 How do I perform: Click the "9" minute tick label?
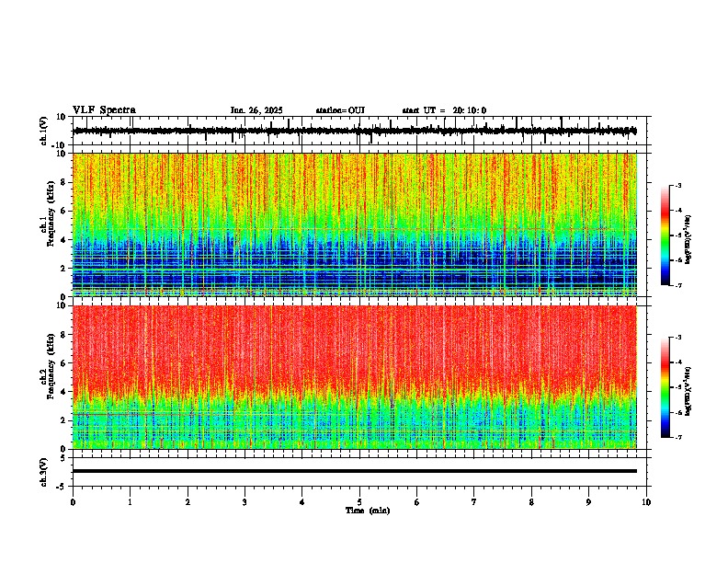point(588,502)
